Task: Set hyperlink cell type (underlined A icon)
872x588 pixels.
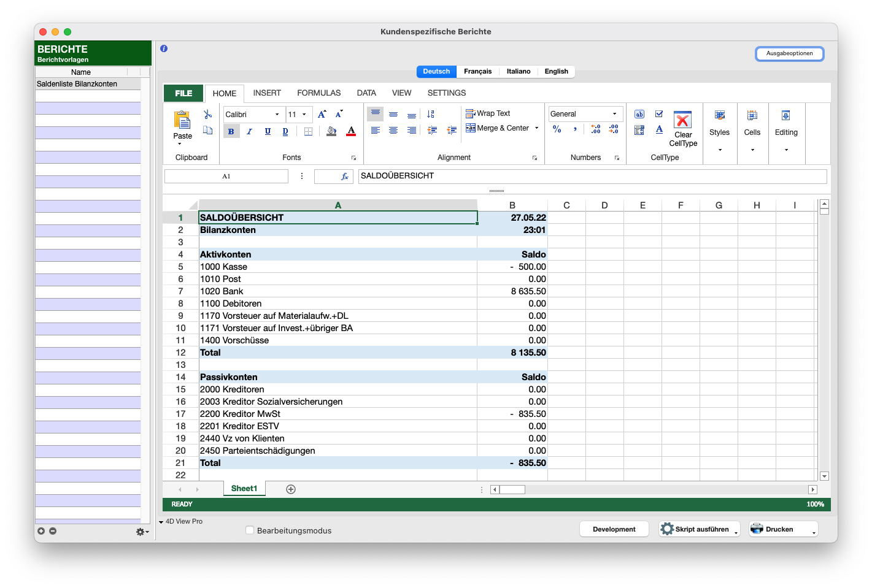Action: (x=659, y=129)
